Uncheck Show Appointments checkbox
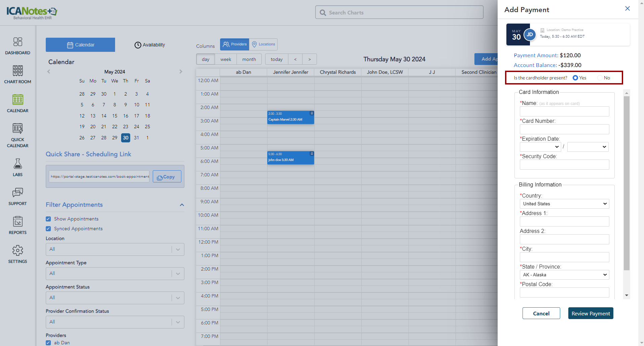This screenshot has height=346, width=644. click(48, 219)
